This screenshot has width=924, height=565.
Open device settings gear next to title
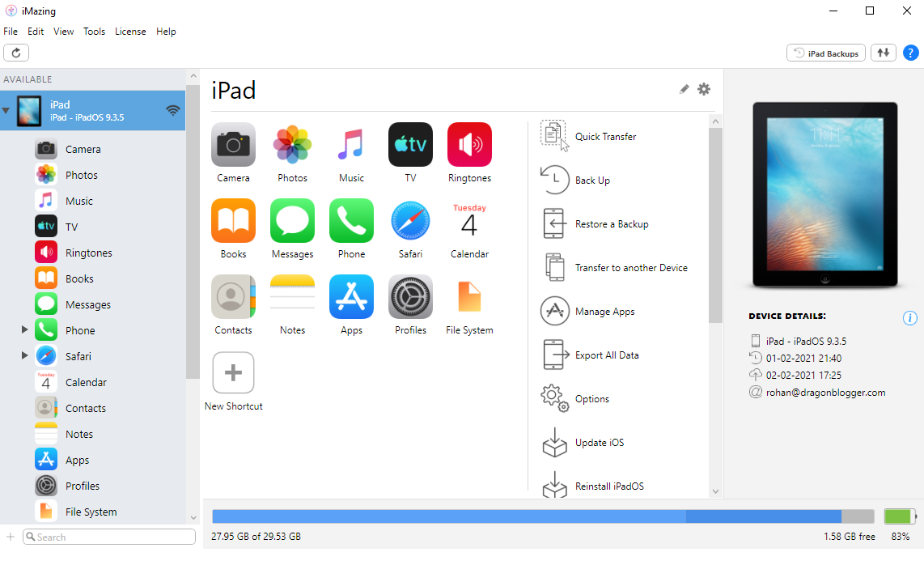pos(704,89)
